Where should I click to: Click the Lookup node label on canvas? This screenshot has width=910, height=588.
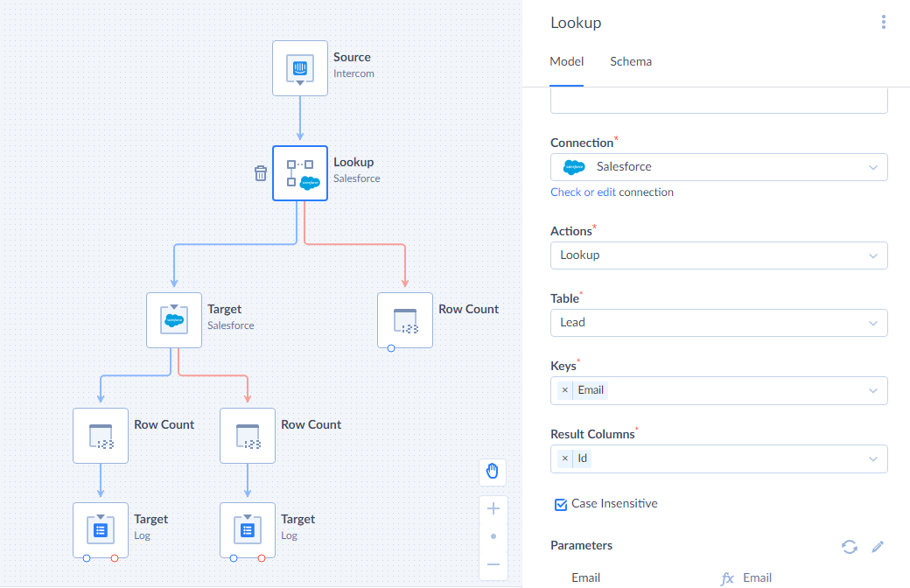pos(353,162)
